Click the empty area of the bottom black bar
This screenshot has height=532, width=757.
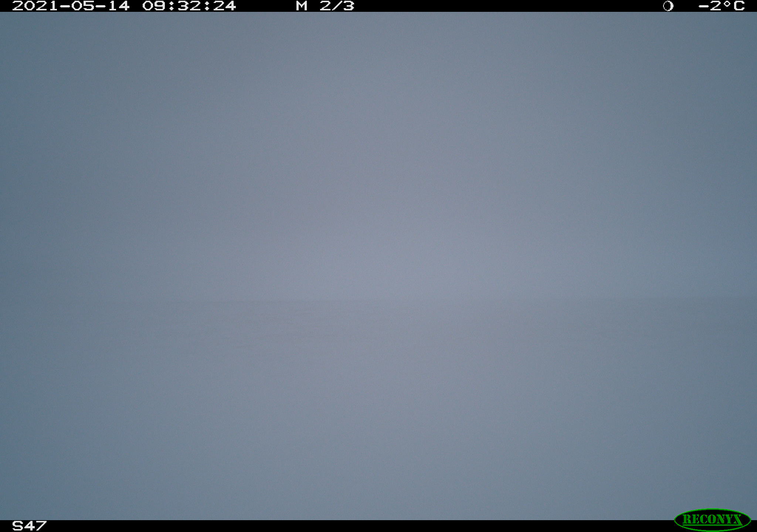(x=359, y=526)
